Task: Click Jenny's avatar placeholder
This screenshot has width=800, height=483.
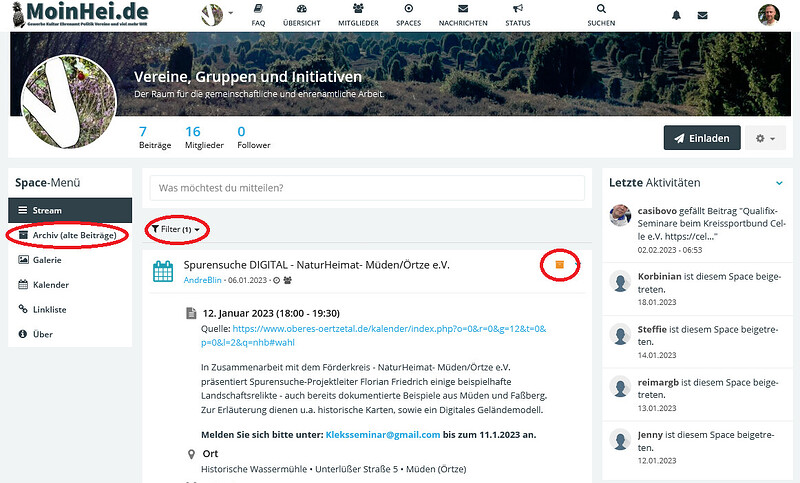Action: [x=620, y=440]
